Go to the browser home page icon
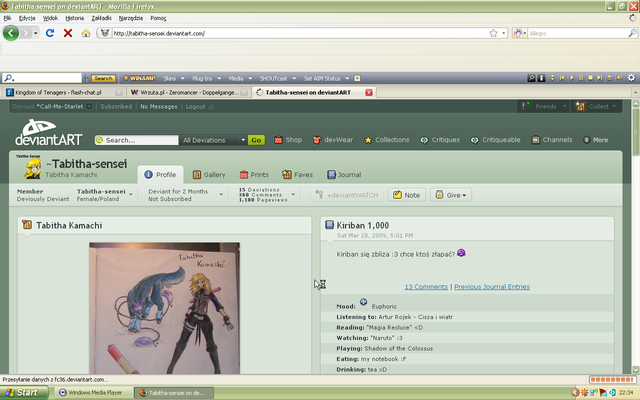The height and width of the screenshot is (400, 640). point(86,33)
